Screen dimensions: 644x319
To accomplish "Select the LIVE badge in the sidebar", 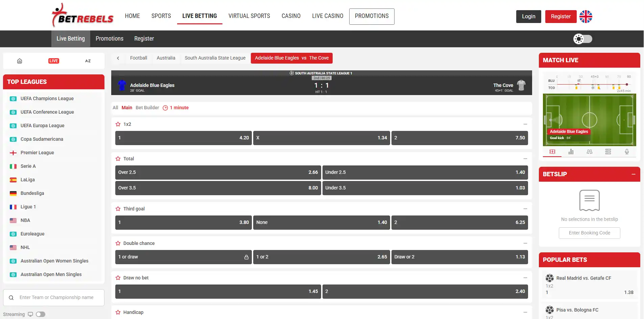I will coord(54,61).
